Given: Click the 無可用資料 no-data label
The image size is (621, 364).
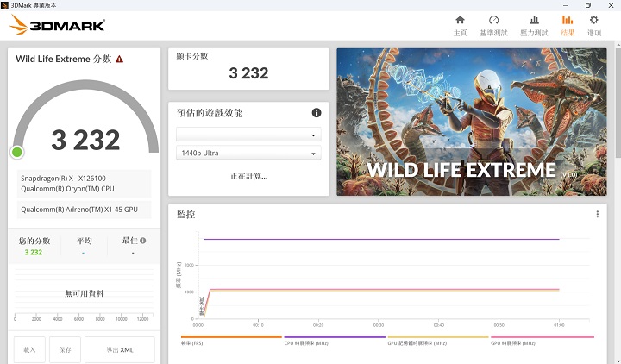Looking at the screenshot, I should point(84,293).
